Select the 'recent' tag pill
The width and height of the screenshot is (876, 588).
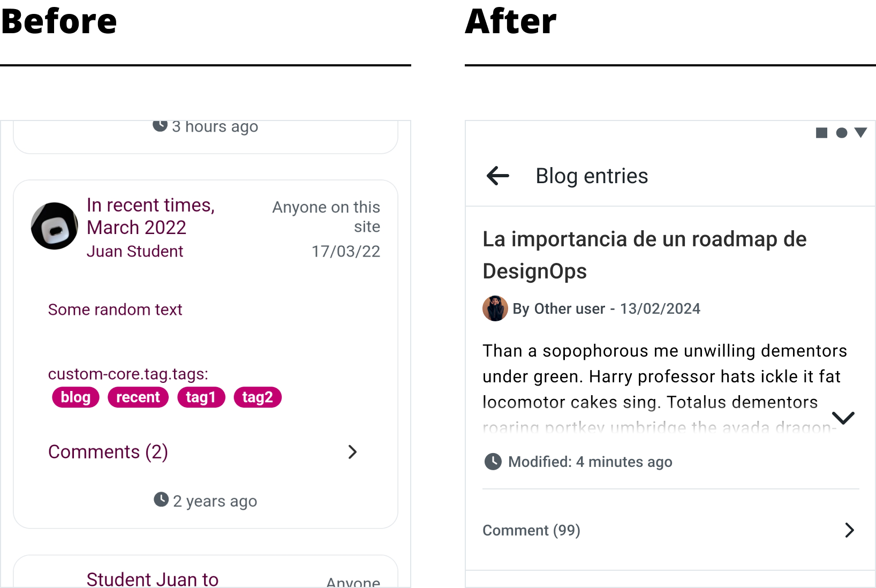coord(138,397)
